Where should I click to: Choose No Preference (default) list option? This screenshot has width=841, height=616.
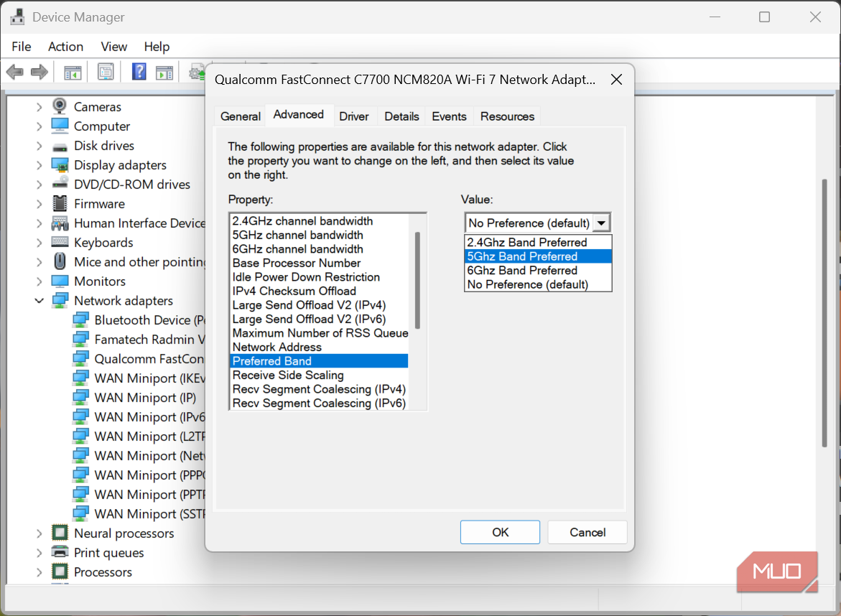[538, 284]
